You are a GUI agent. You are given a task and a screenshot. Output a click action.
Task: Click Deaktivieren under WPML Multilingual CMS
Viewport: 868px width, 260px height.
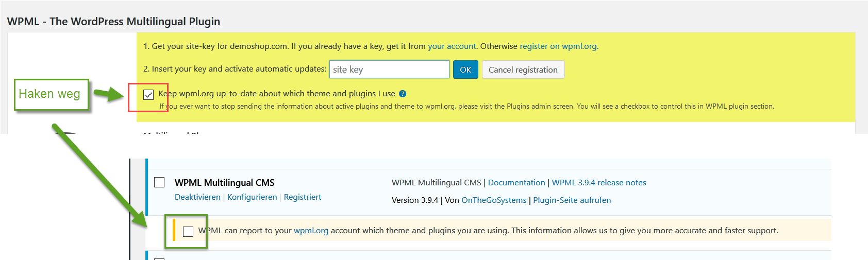197,197
